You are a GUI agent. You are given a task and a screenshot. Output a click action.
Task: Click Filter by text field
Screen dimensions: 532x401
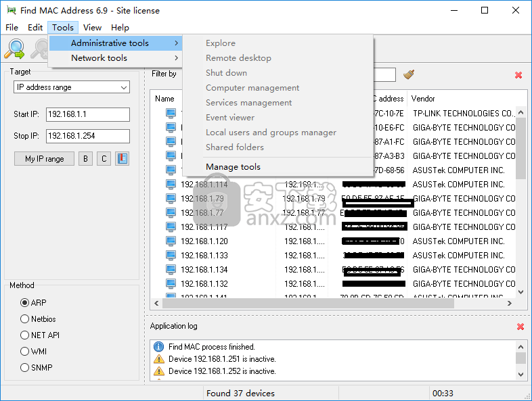[384, 74]
